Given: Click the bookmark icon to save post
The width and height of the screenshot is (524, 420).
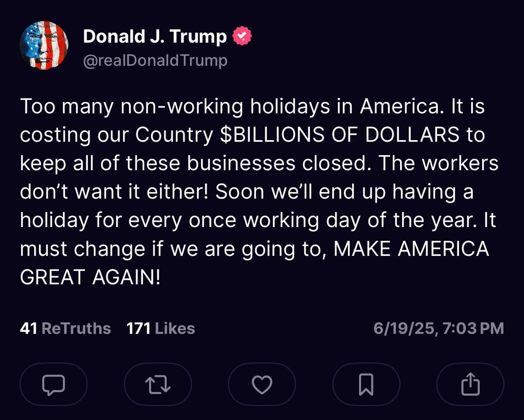Looking at the screenshot, I should point(366,384).
